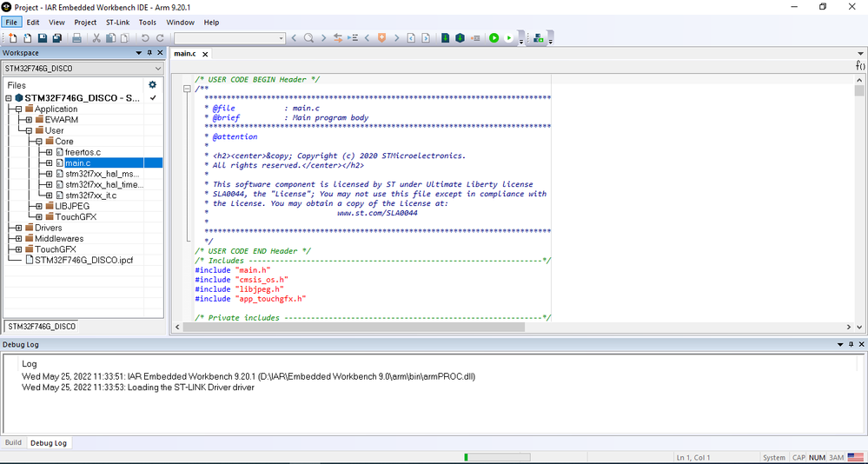This screenshot has height=464, width=868.
Task: Open the Help menu
Action: tap(211, 22)
